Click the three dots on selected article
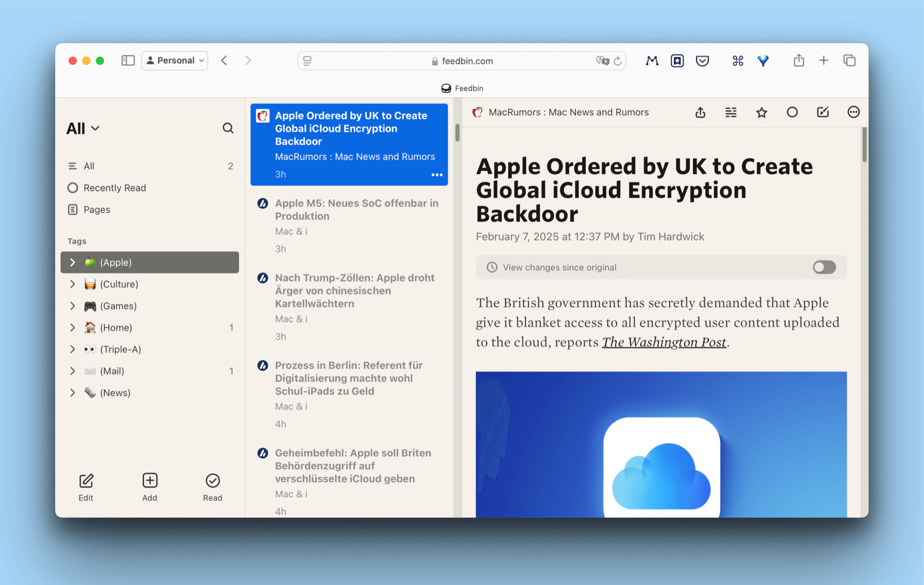Image resolution: width=924 pixels, height=585 pixels. [437, 175]
